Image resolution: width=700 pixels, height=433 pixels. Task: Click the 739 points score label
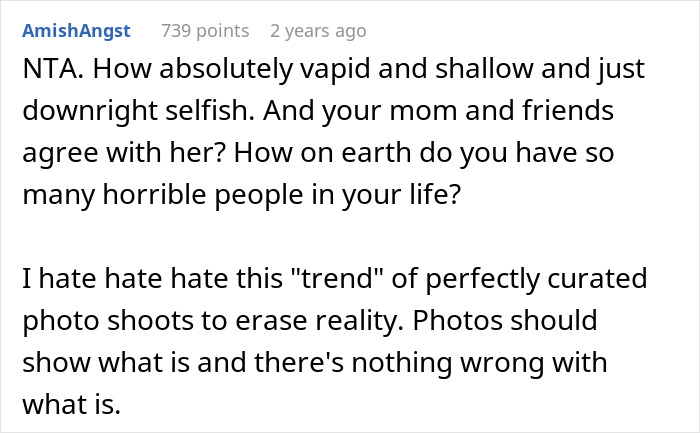click(205, 31)
